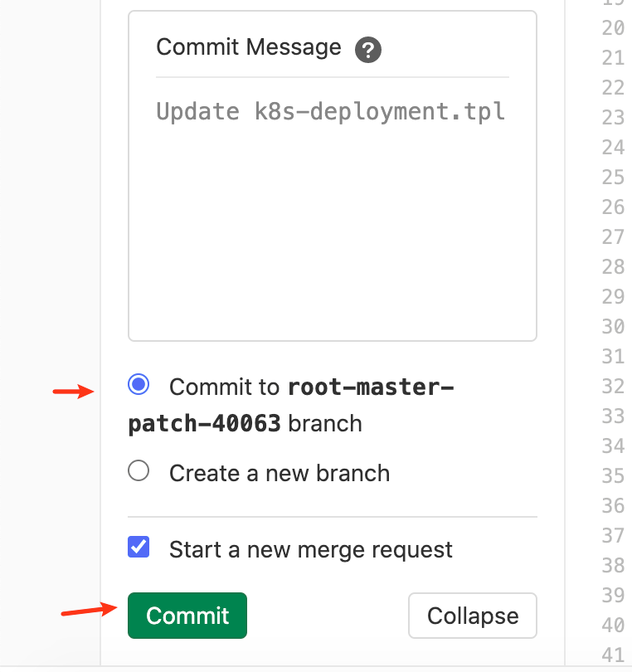Click line number 20 in the gutter

[613, 28]
